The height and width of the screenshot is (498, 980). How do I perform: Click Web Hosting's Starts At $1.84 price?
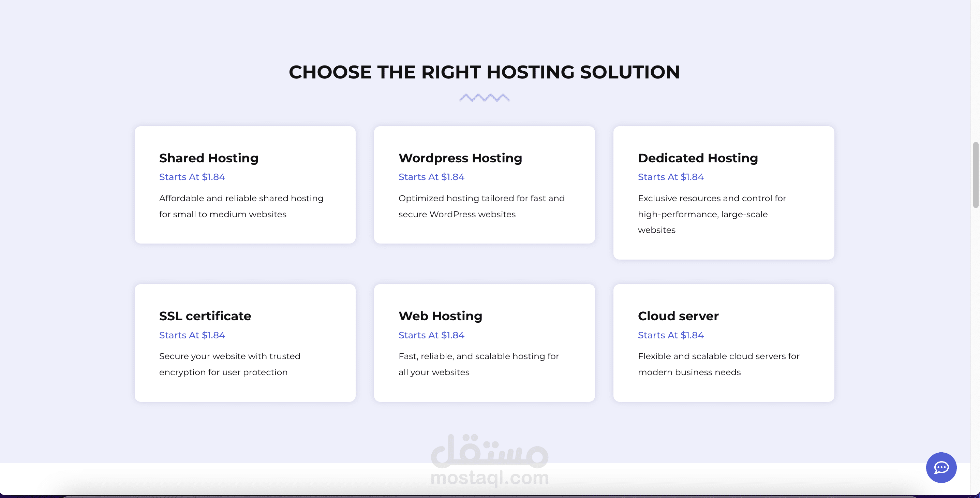point(431,335)
